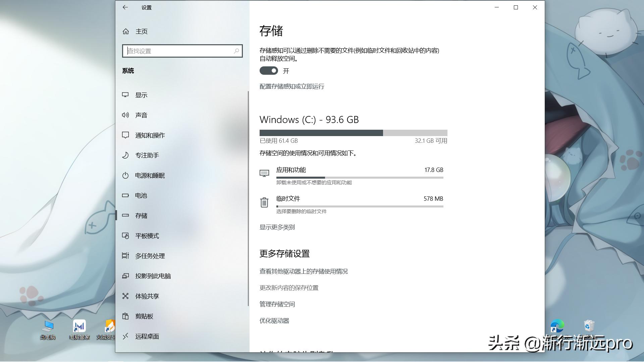Open the 专注助手 focus assist page
Viewport: 644px width, 362px height.
[x=147, y=155]
